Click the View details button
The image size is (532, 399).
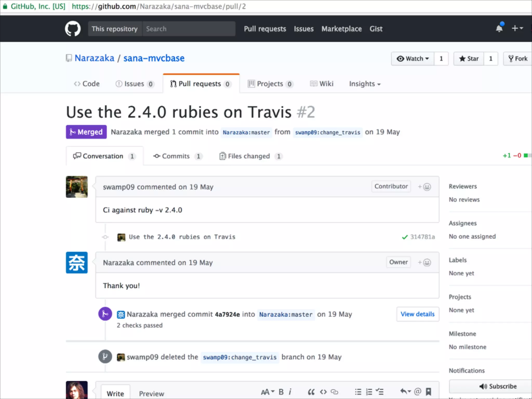click(417, 314)
